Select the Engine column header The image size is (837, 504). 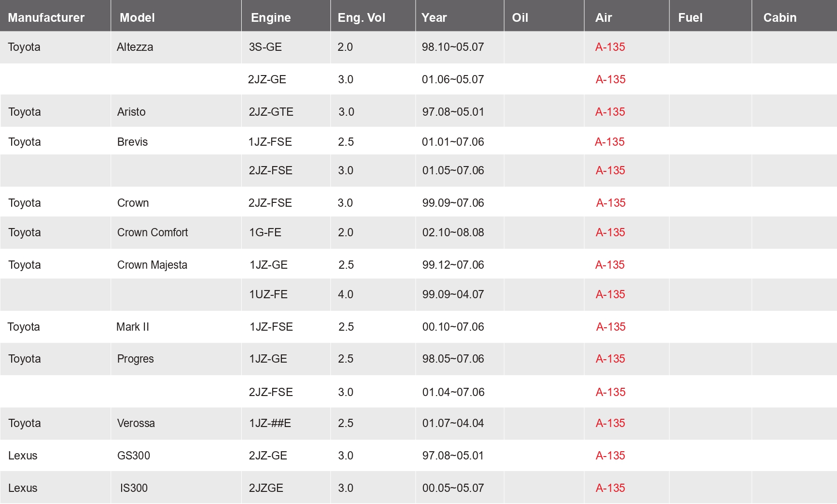tap(271, 18)
